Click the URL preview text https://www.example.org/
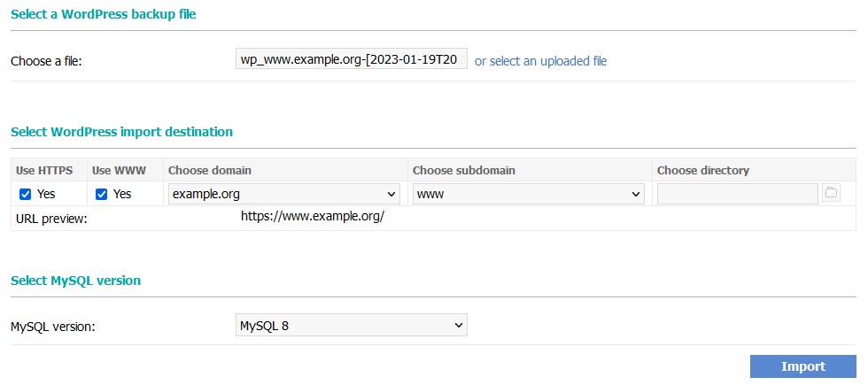The height and width of the screenshot is (385, 868). [x=312, y=217]
